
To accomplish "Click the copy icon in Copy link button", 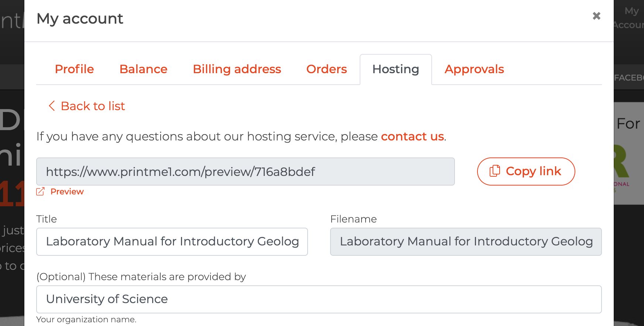I will click(x=494, y=171).
